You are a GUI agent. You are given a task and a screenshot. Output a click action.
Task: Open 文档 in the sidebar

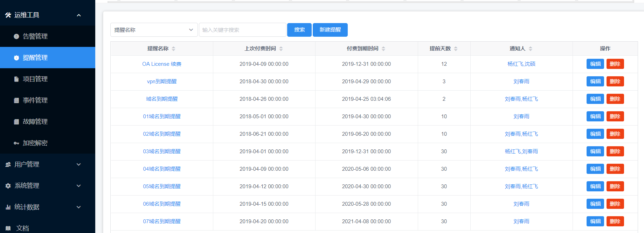pyautogui.click(x=48, y=228)
